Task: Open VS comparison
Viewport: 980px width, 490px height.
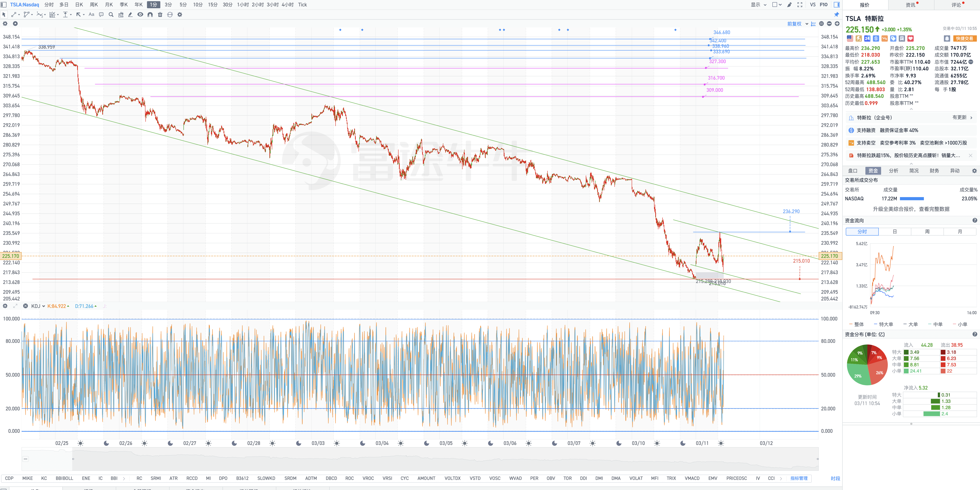Action: pyautogui.click(x=813, y=5)
